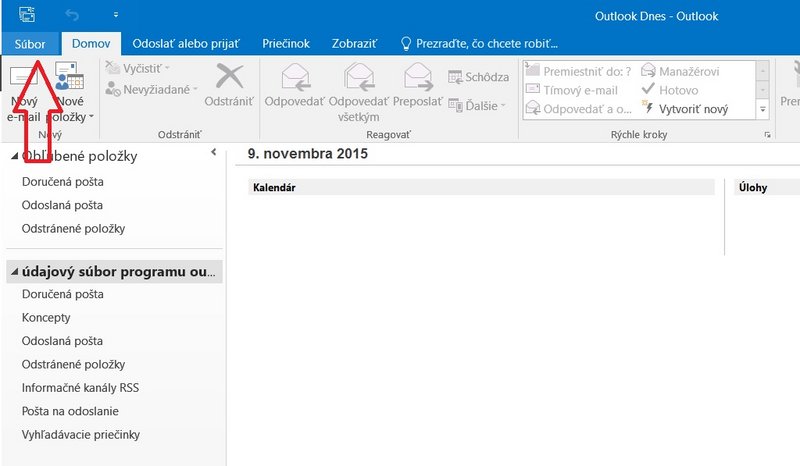Image resolution: width=800 pixels, height=466 pixels.
Task: Open the Koncepty folder
Action: click(46, 317)
